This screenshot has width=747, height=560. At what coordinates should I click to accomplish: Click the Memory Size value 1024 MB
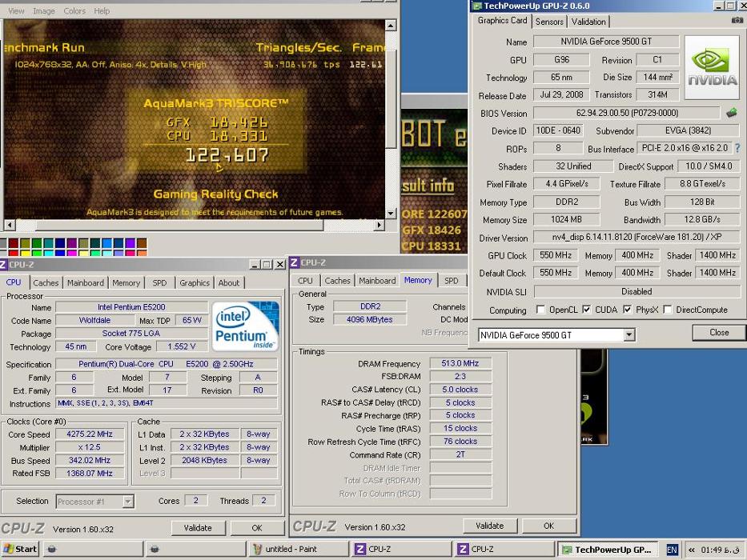tap(566, 219)
